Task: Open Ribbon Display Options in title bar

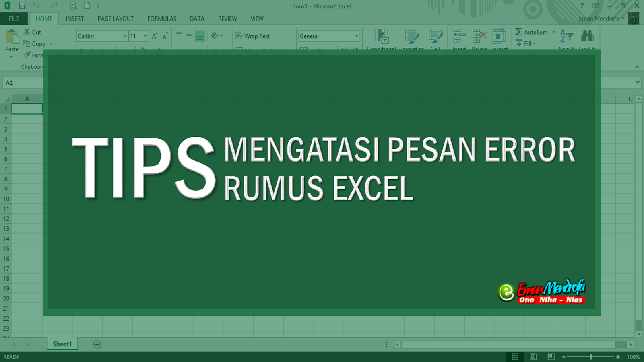Action: coord(596,6)
